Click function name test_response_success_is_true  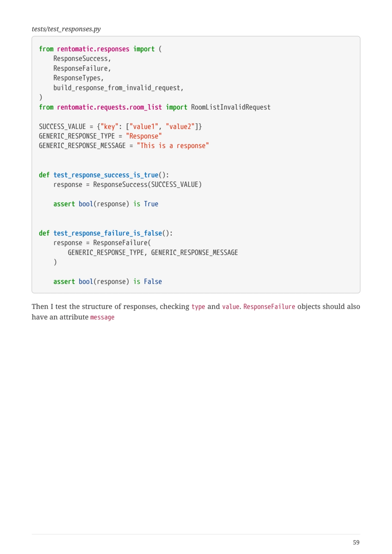click(x=106, y=175)
